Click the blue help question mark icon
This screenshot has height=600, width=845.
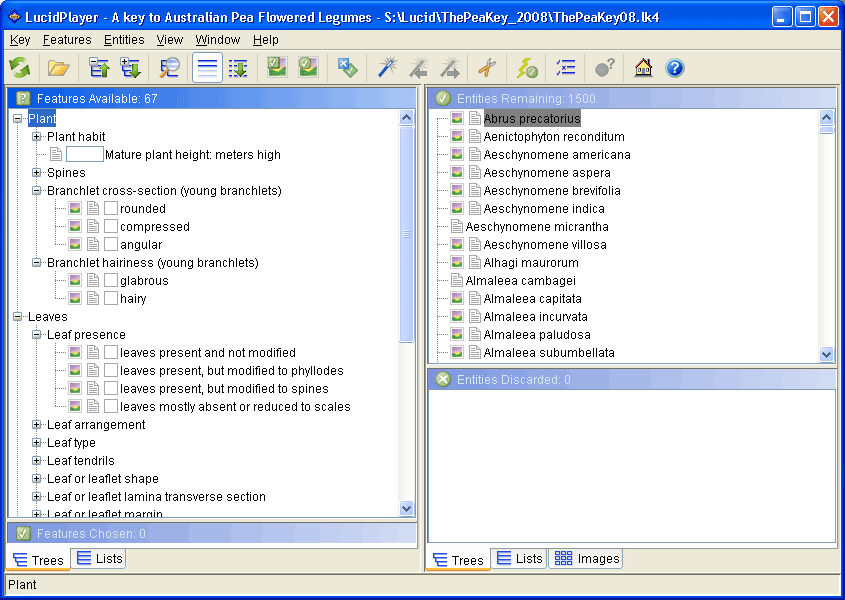tap(675, 68)
